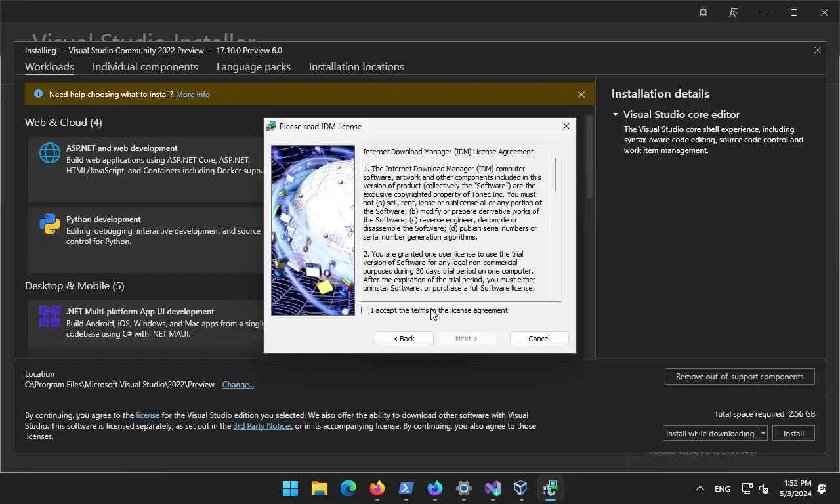
Task: Dismiss the 'Need help choosing' banner
Action: pos(581,94)
